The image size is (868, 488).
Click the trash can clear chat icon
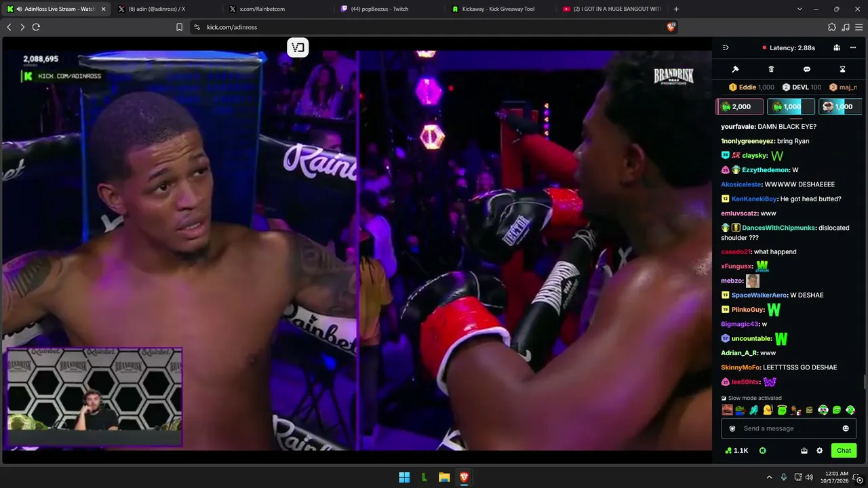click(771, 69)
